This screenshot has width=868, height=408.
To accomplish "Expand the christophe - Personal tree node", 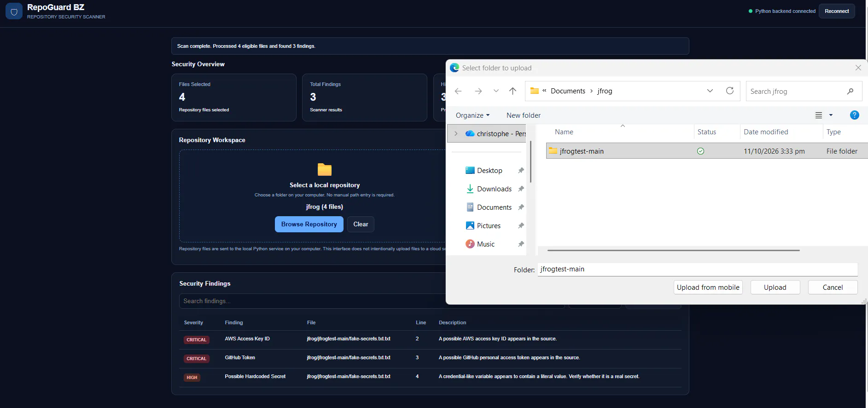I will point(456,134).
